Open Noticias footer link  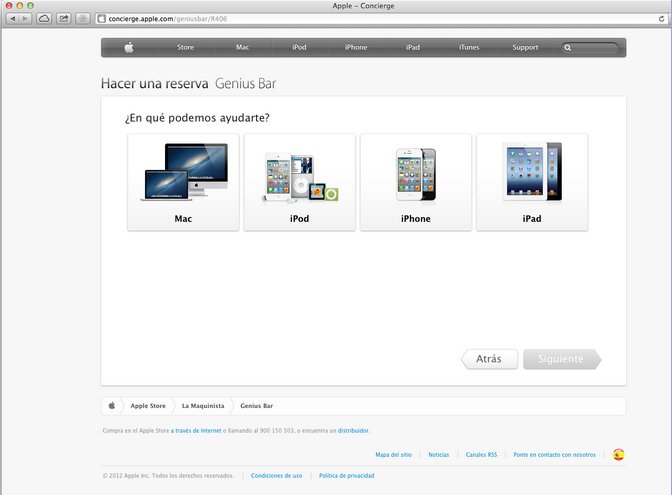pos(439,455)
